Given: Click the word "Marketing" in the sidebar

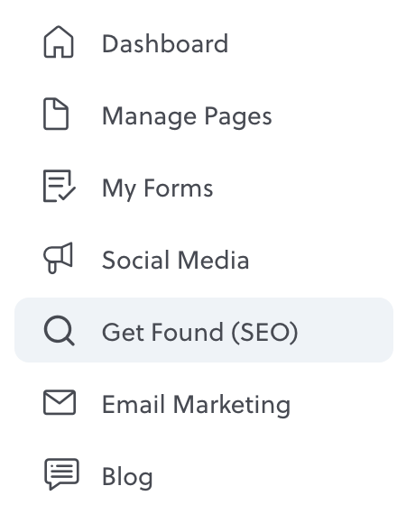Looking at the screenshot, I should click(x=232, y=405).
